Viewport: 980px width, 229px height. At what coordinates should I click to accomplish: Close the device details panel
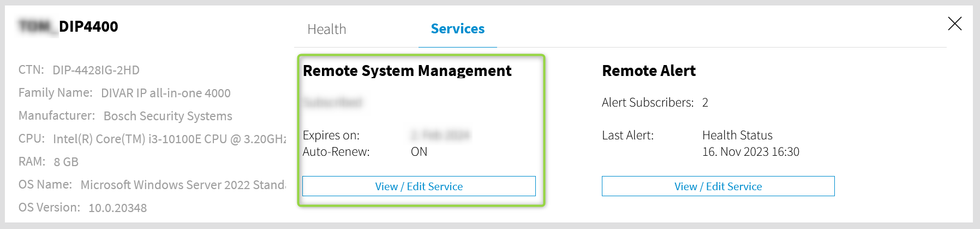954,24
